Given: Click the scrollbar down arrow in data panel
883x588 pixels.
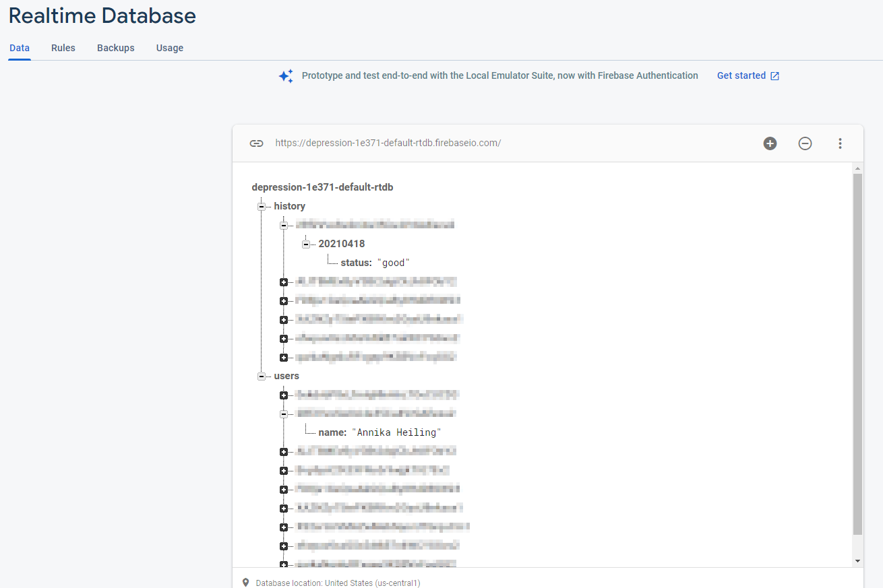Looking at the screenshot, I should (x=857, y=561).
